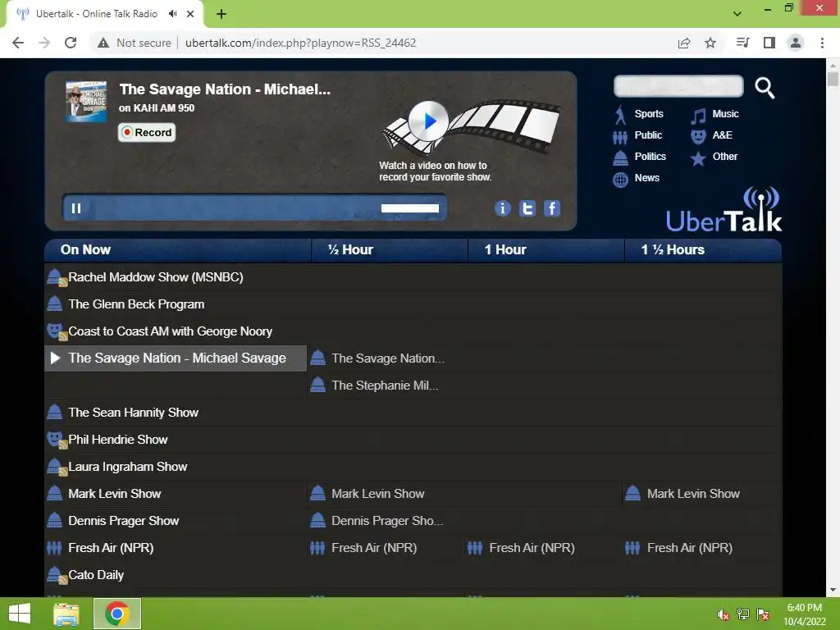840x630 pixels.
Task: Open Windows Start menu
Action: coord(20,614)
